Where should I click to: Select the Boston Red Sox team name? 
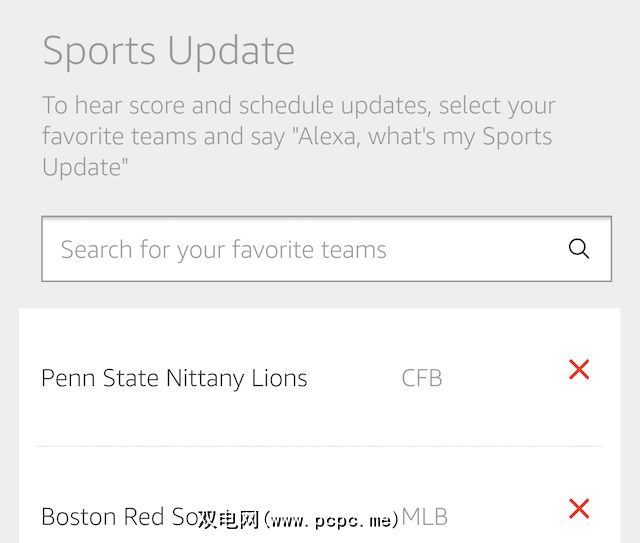115,517
